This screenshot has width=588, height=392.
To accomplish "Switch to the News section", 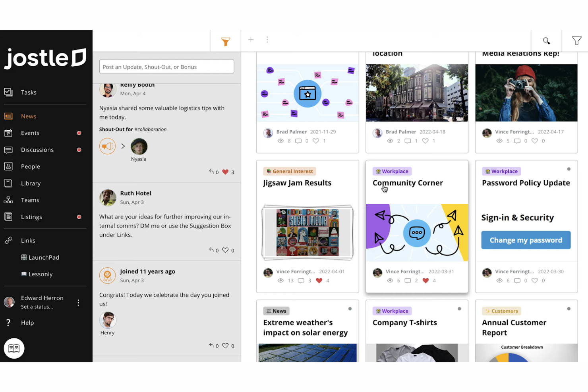I will pos(28,116).
